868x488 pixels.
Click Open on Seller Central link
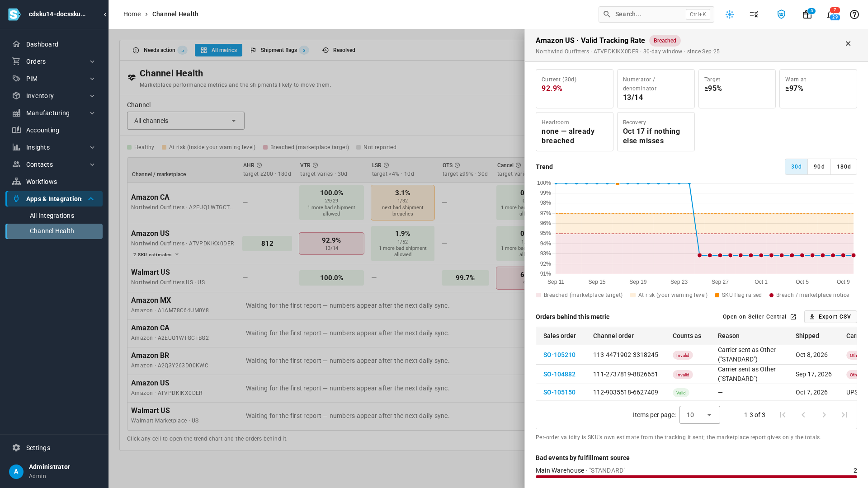click(x=759, y=317)
